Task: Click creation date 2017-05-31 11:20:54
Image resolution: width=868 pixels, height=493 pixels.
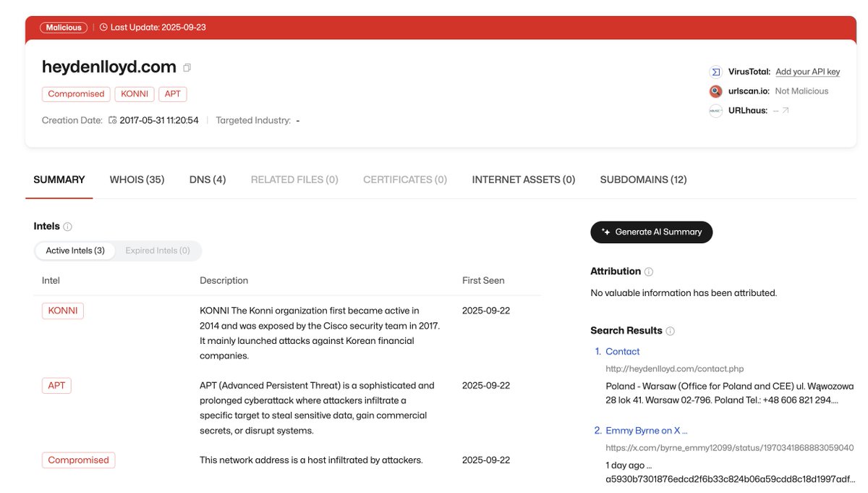Action: tap(159, 120)
